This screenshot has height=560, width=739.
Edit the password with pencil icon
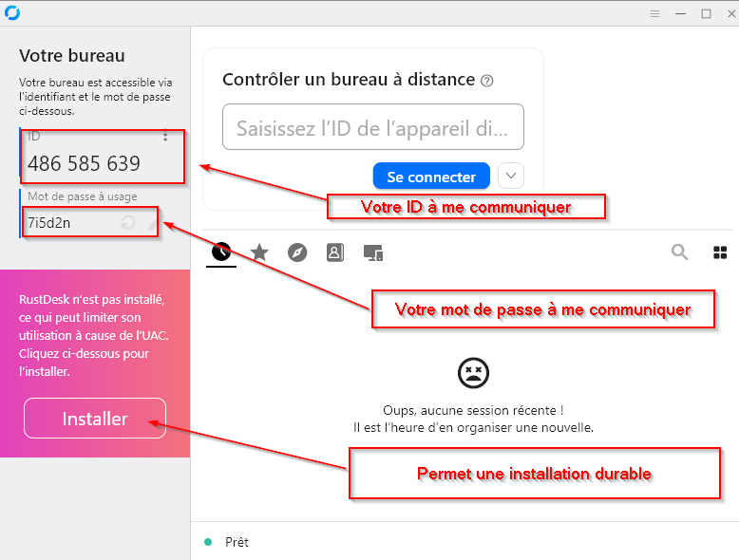tap(155, 221)
